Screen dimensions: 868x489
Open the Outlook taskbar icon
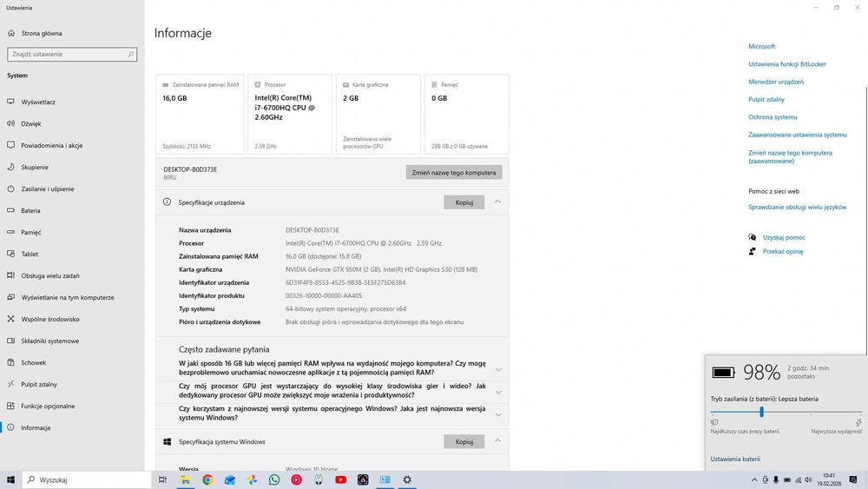230,479
